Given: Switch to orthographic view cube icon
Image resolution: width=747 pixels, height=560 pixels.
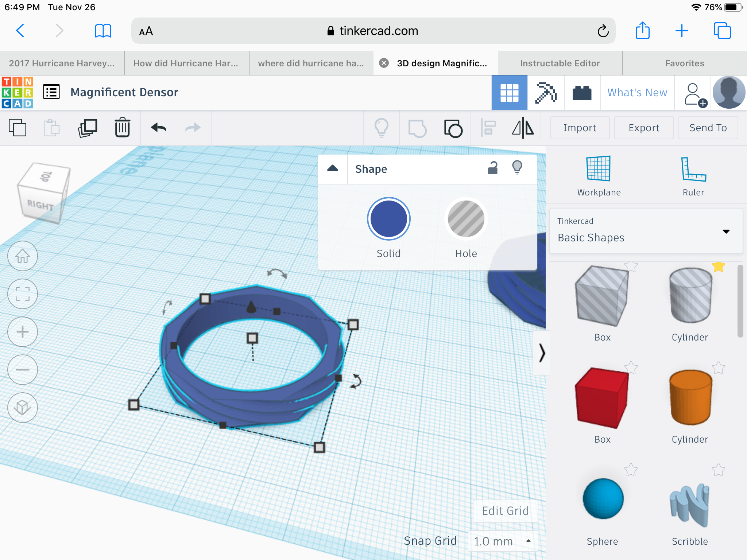Looking at the screenshot, I should 23,408.
